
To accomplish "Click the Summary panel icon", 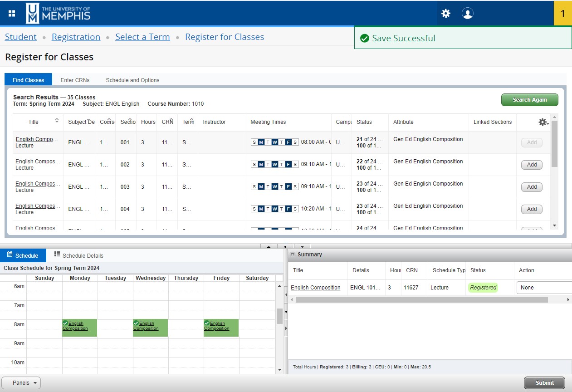I will click(x=293, y=255).
